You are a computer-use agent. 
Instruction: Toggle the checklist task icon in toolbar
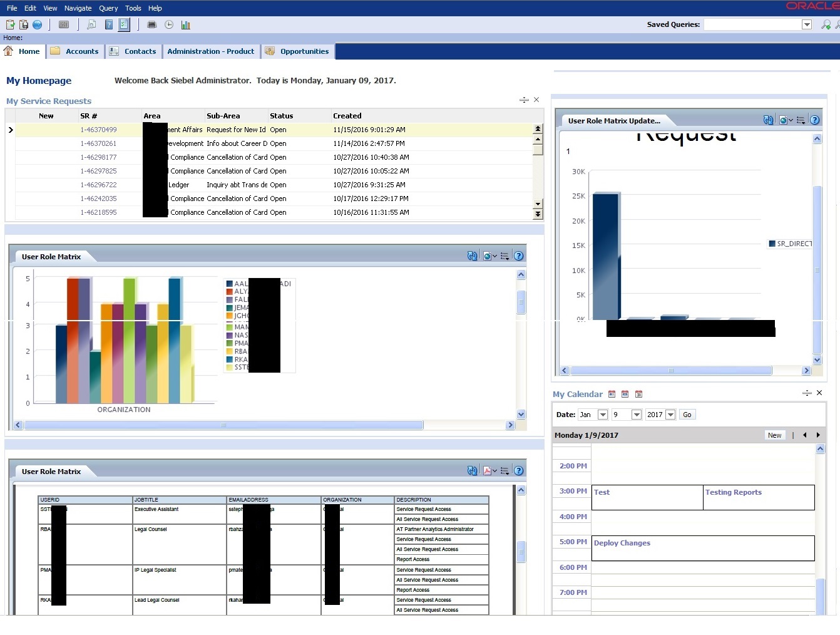(x=124, y=24)
